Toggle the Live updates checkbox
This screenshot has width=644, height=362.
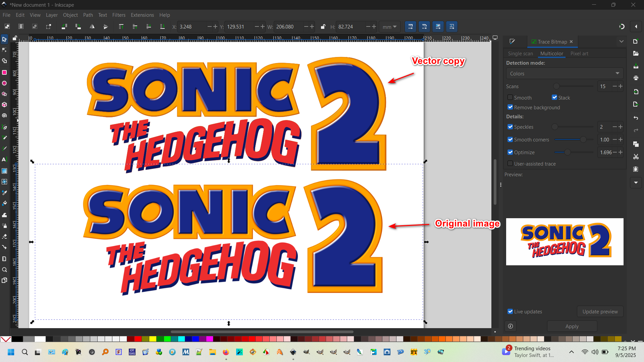click(x=510, y=311)
